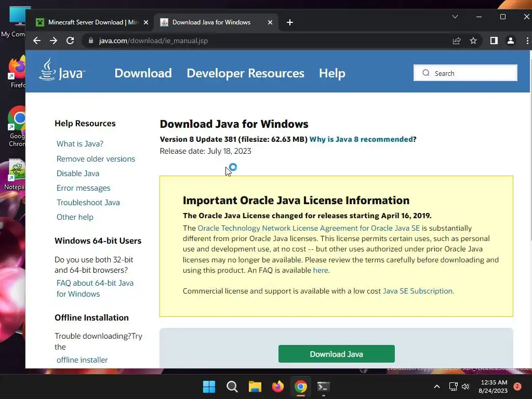
Task: Open the Download menu in Java header
Action: tap(143, 73)
